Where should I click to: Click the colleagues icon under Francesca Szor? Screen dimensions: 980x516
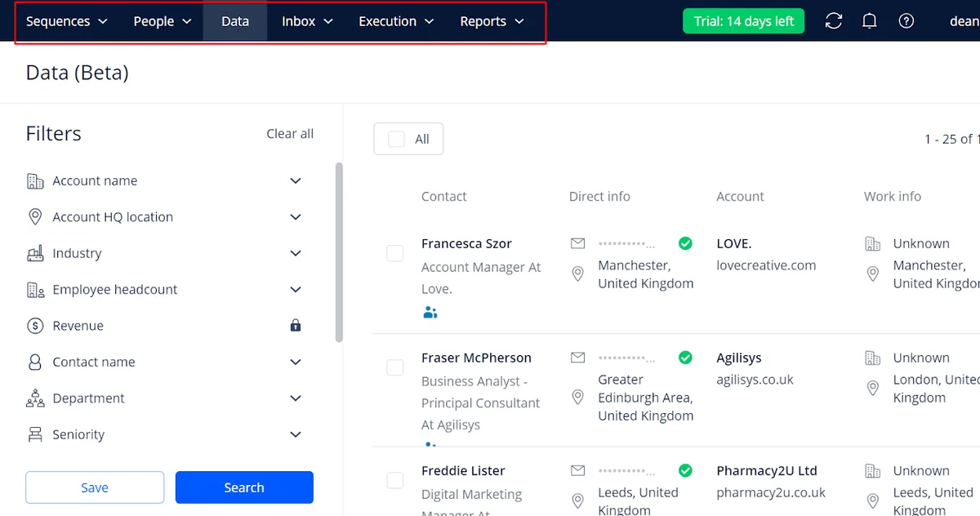[x=430, y=312]
